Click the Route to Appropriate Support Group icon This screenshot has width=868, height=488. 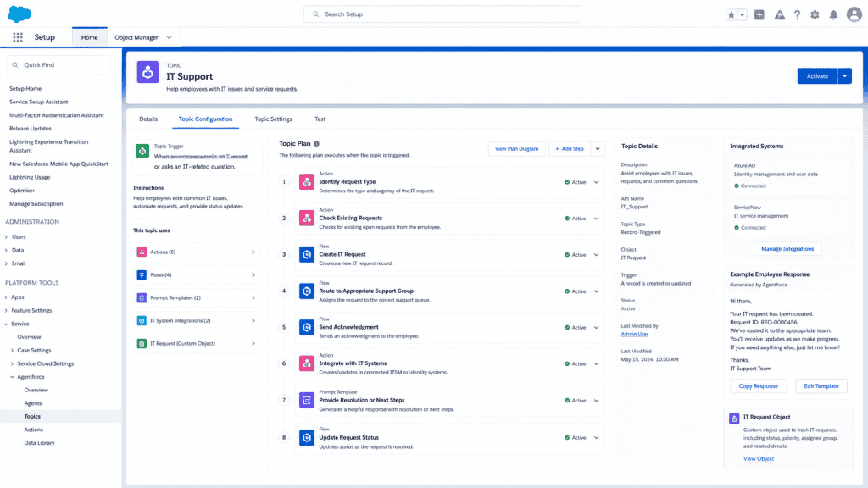click(x=307, y=291)
